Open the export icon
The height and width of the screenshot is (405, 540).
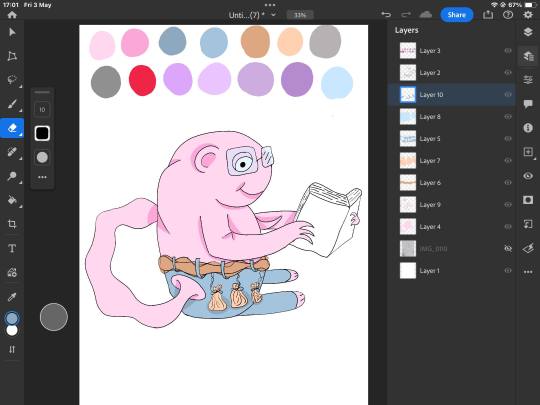488,14
